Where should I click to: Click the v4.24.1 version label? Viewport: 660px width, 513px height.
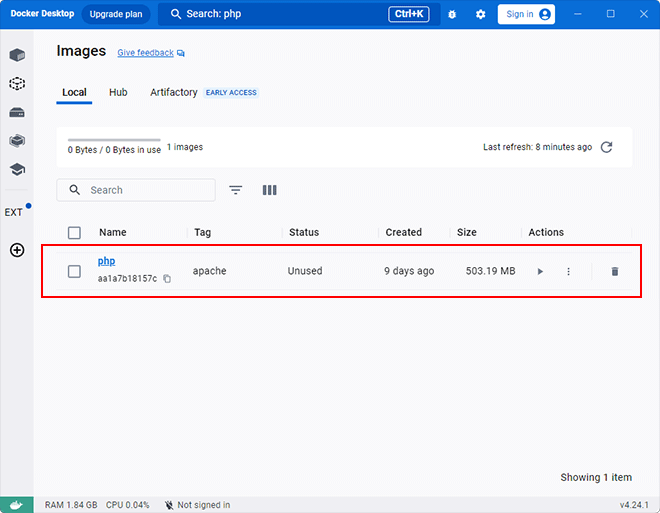634,505
